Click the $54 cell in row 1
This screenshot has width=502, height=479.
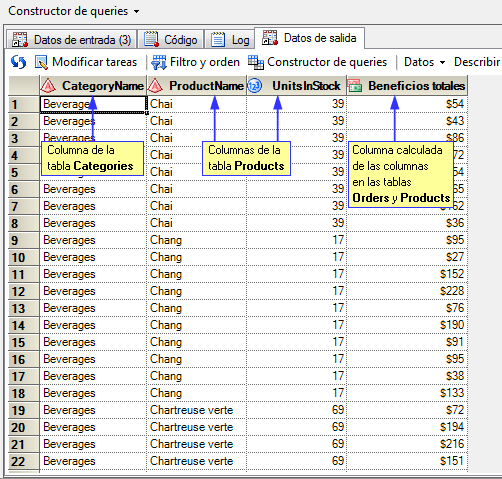(407, 104)
